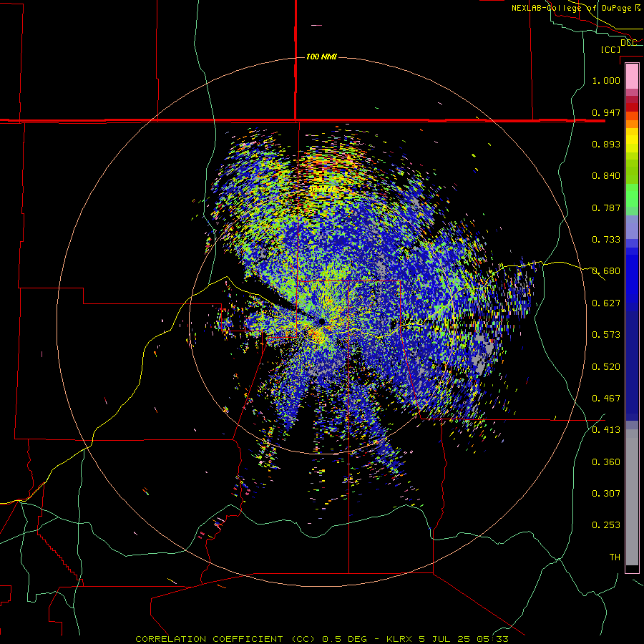Click the radar site center dot
644x644 pixels.
point(321,322)
